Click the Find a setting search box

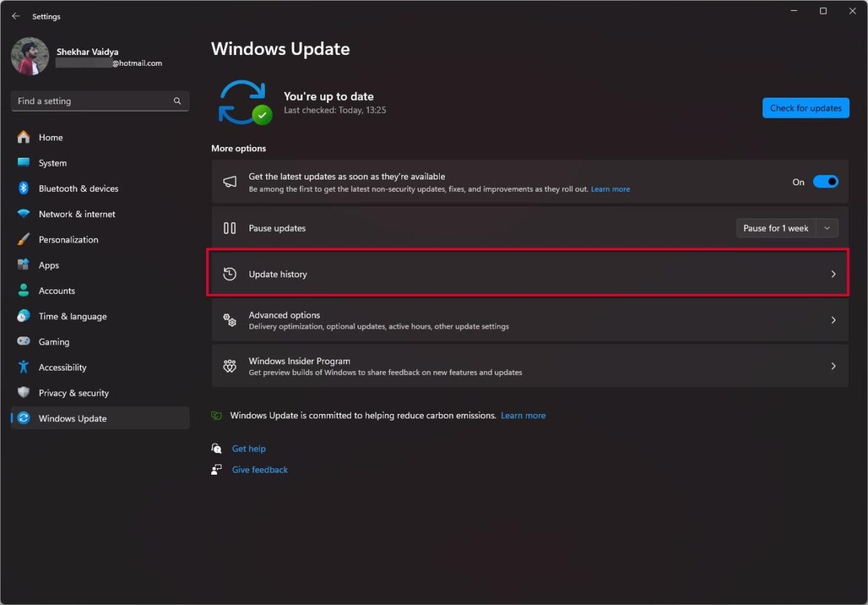click(90, 101)
